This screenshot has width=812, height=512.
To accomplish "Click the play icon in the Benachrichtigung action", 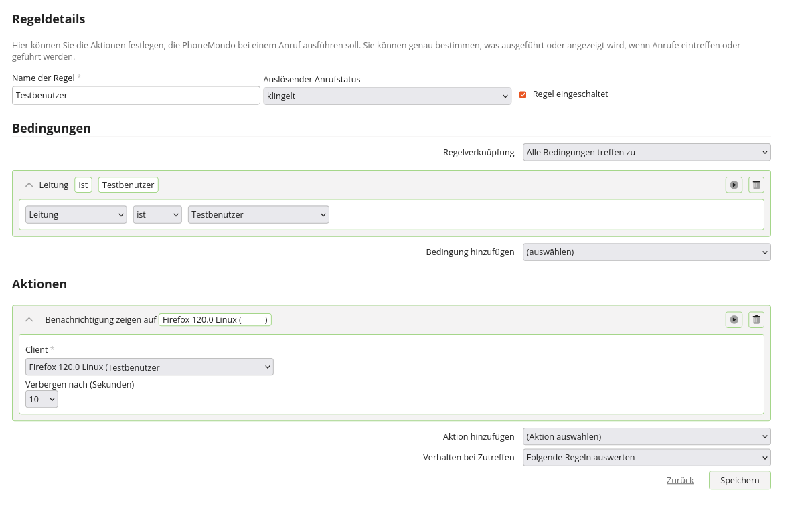I will pos(734,320).
